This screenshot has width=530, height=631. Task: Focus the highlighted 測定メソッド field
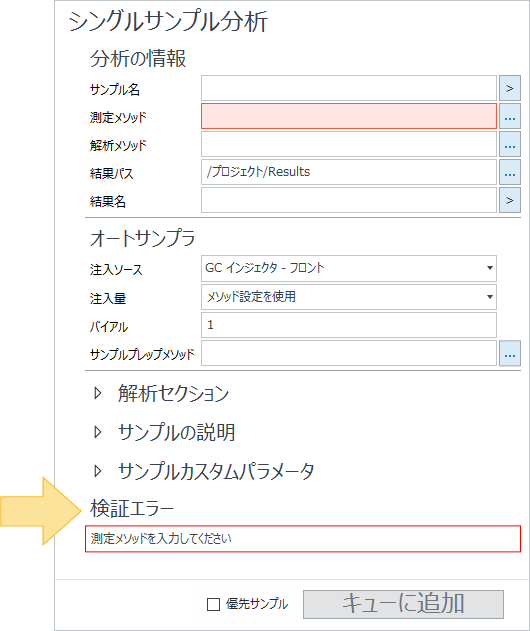pos(349,116)
